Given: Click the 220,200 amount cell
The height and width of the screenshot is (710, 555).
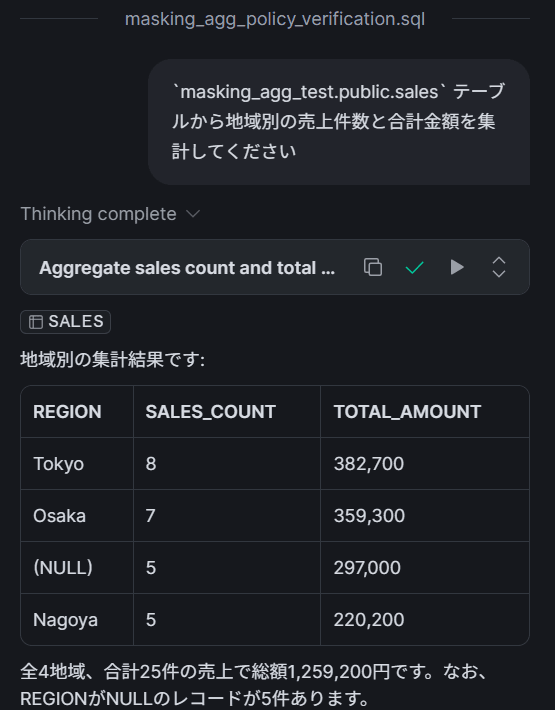Looking at the screenshot, I should pos(425,620).
